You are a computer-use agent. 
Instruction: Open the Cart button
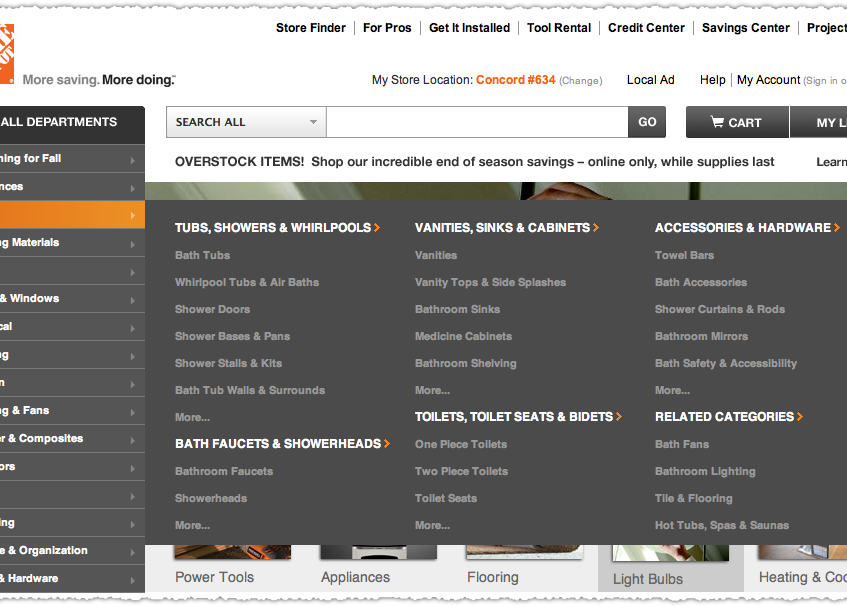click(x=737, y=122)
